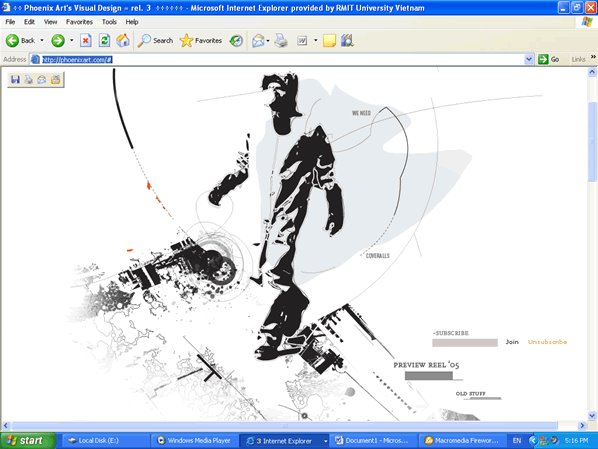
Task: Expand the Links toolbar chevron
Action: tap(593, 57)
